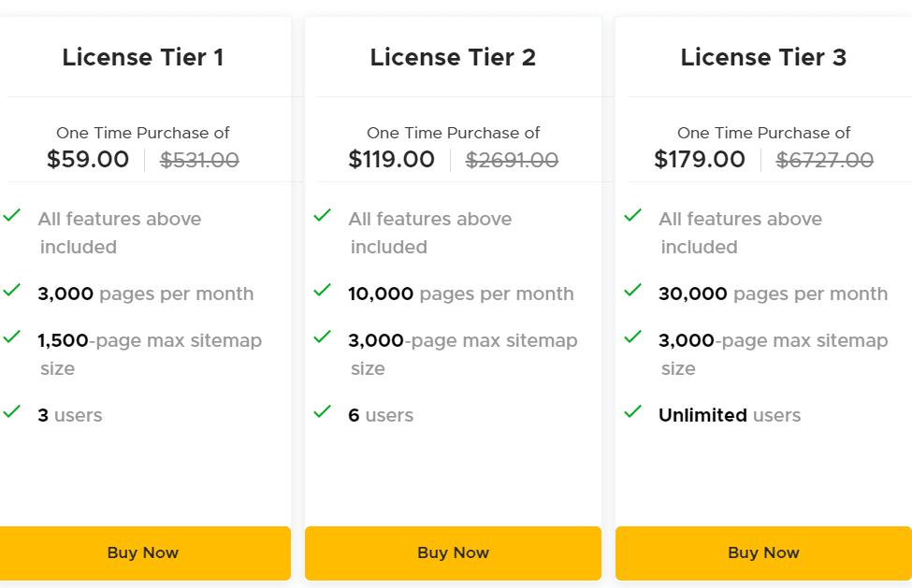
Task: Click the checkmark next to '3 users'
Action: click(x=12, y=412)
